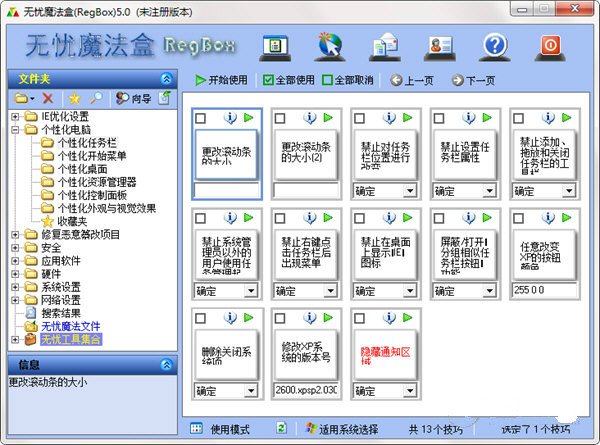Click the refresh icon in status bar

pos(282,428)
